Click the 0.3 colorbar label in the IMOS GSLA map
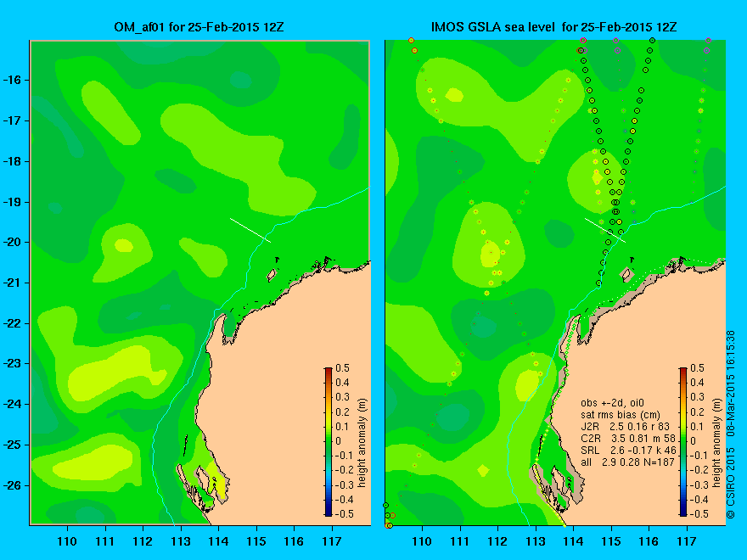This screenshot has width=747, height=560. [698, 397]
